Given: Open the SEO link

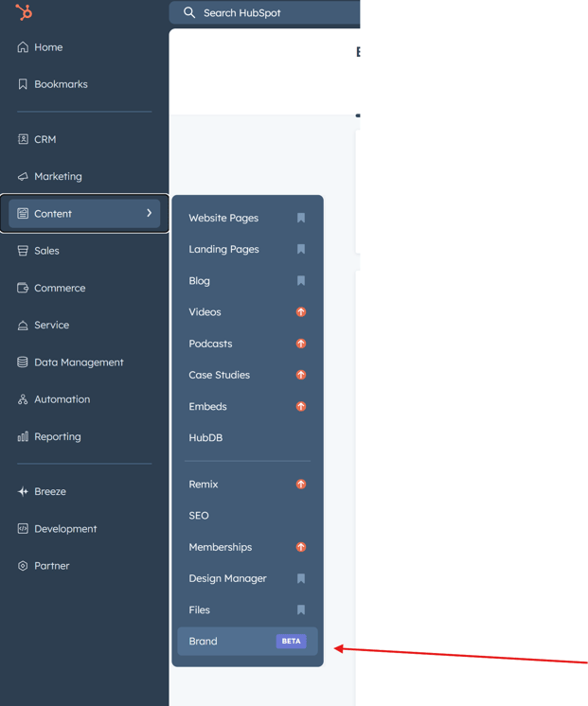Looking at the screenshot, I should coord(199,516).
